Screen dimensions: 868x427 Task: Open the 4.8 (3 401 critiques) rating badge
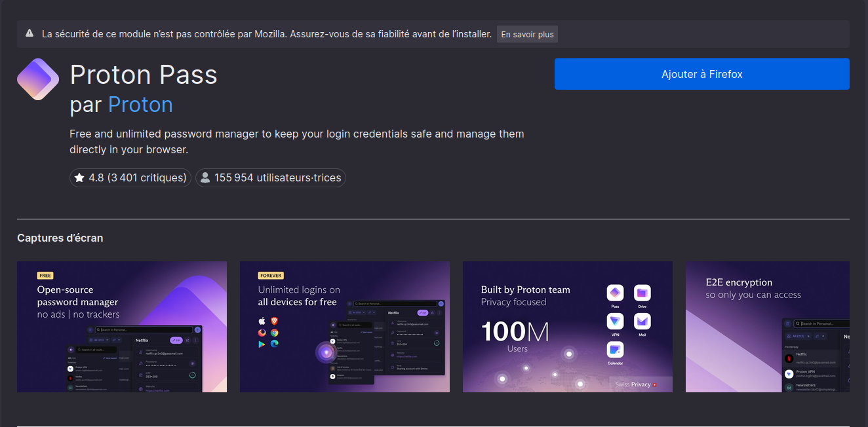[x=130, y=177]
